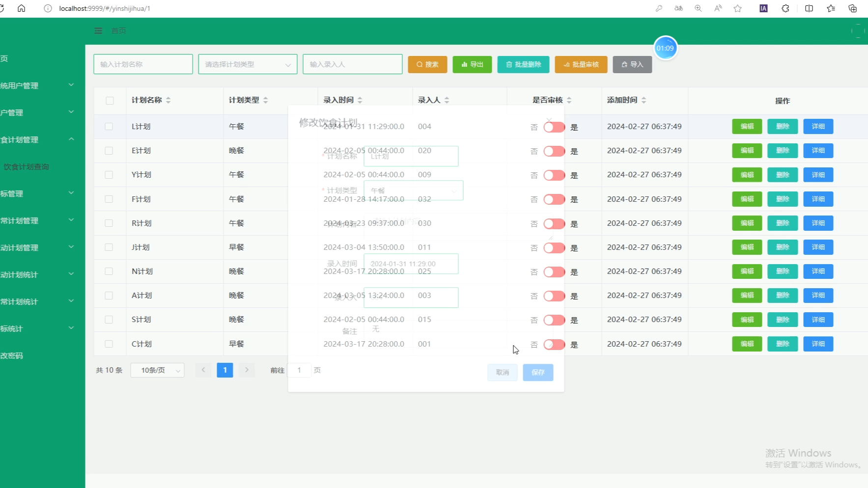Add page to favorites star icon
868x488 pixels.
pyautogui.click(x=737, y=8)
